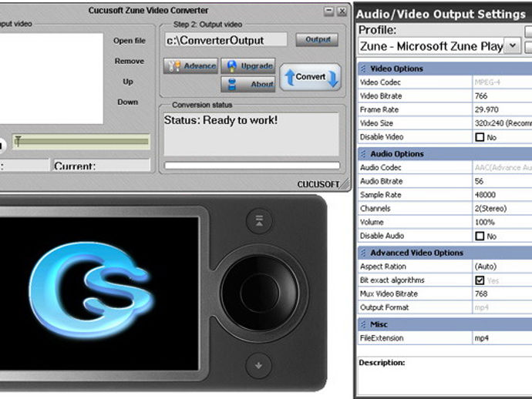Screen dimensions: 532x399
Task: Open the About dialog button
Action: pyautogui.click(x=248, y=84)
